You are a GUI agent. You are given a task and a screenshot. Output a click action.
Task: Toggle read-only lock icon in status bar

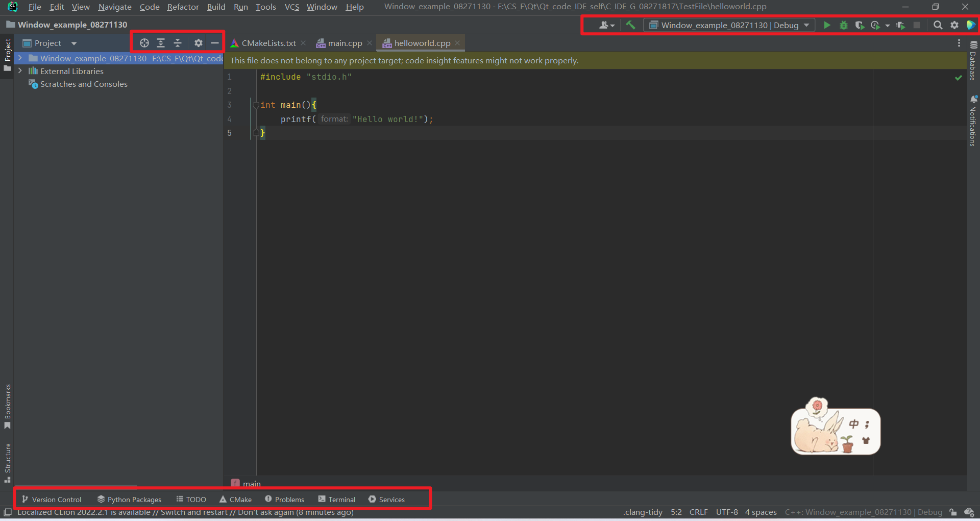tap(953, 512)
